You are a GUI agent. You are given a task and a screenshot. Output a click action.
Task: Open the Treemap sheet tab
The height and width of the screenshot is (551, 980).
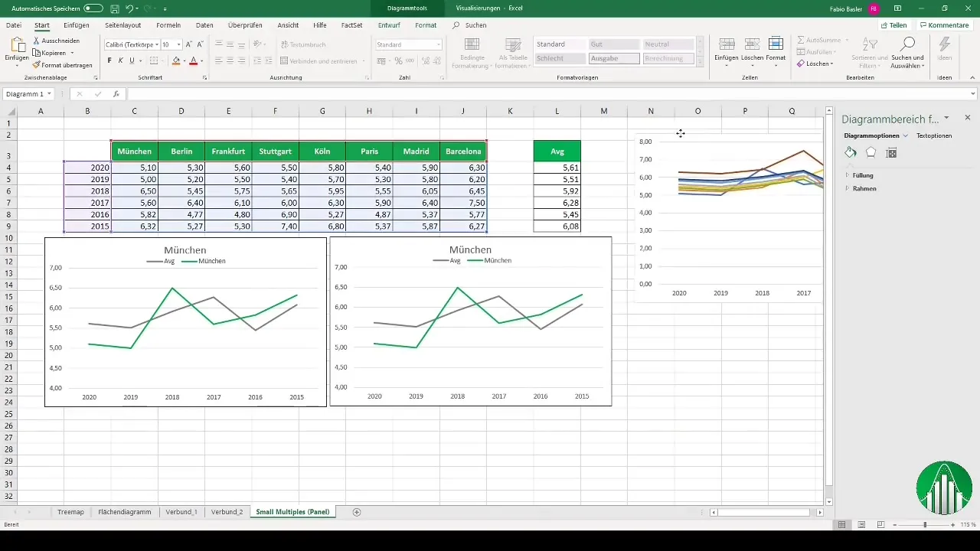click(70, 511)
